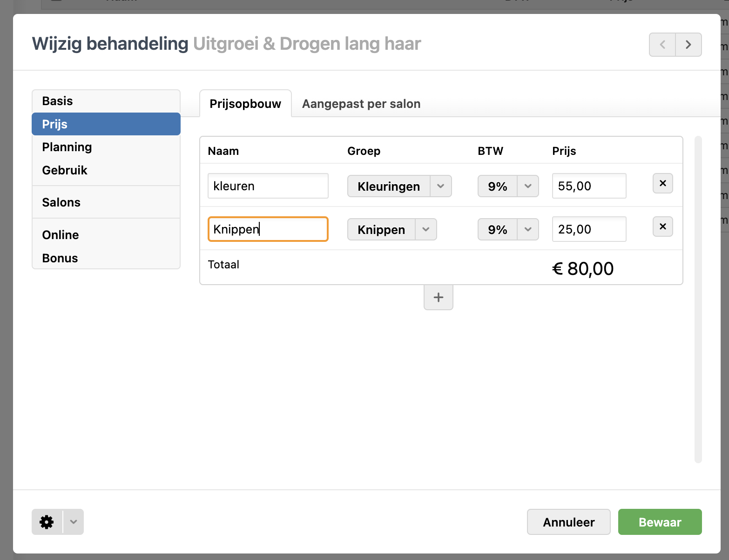Screen dimensions: 729x560
Task: Remove the kleuren price row
Action: (x=662, y=183)
